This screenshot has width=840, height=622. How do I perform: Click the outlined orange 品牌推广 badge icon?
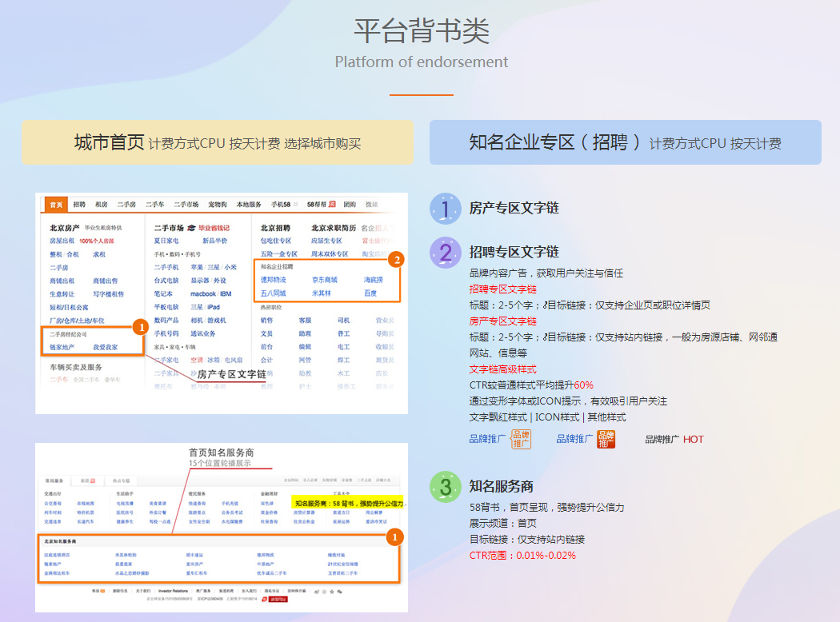coord(521,439)
